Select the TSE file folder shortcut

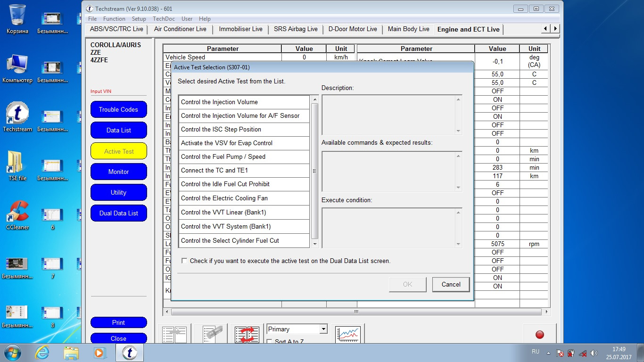(17, 166)
